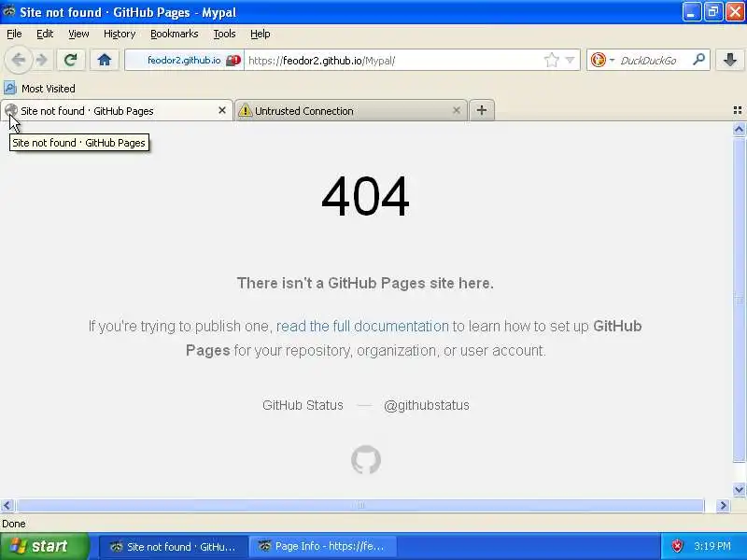Open the DuckDuckGo search engine selector
This screenshot has width=747, height=560.
pos(602,61)
